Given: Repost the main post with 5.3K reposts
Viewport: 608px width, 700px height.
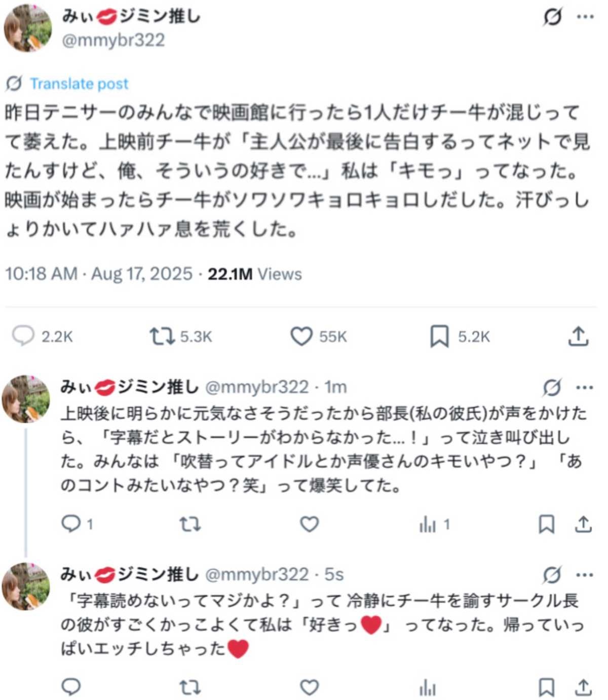Looking at the screenshot, I should point(162,336).
